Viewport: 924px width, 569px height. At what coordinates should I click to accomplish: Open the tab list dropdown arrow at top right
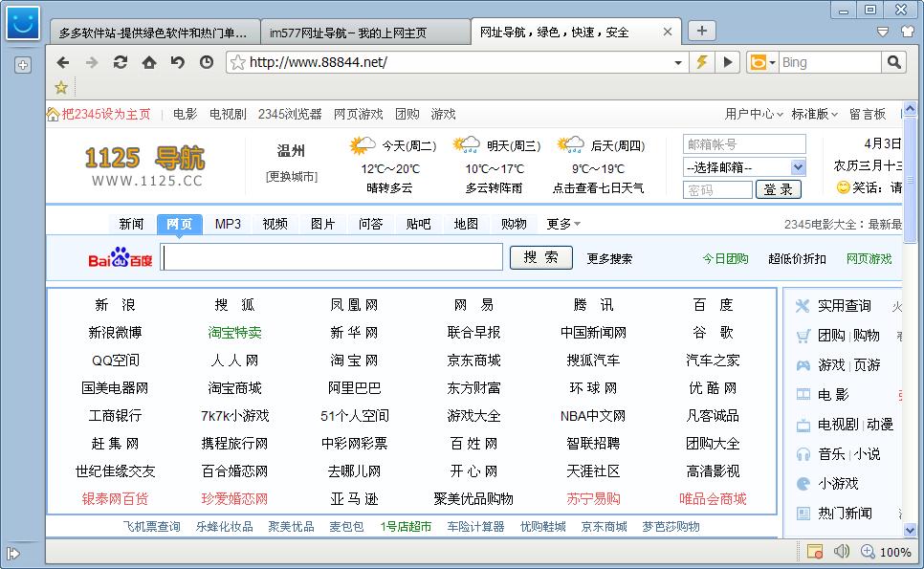click(882, 32)
